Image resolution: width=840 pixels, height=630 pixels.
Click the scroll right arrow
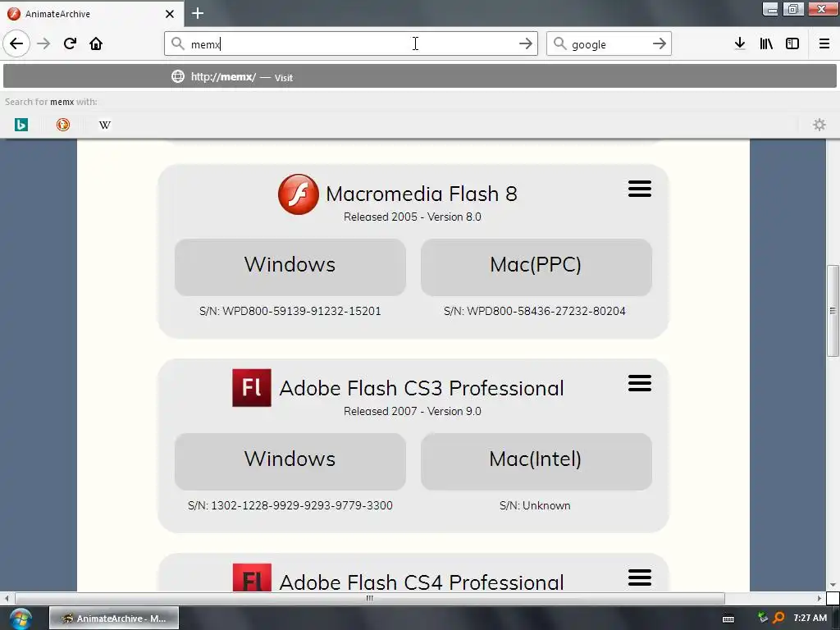(x=819, y=598)
